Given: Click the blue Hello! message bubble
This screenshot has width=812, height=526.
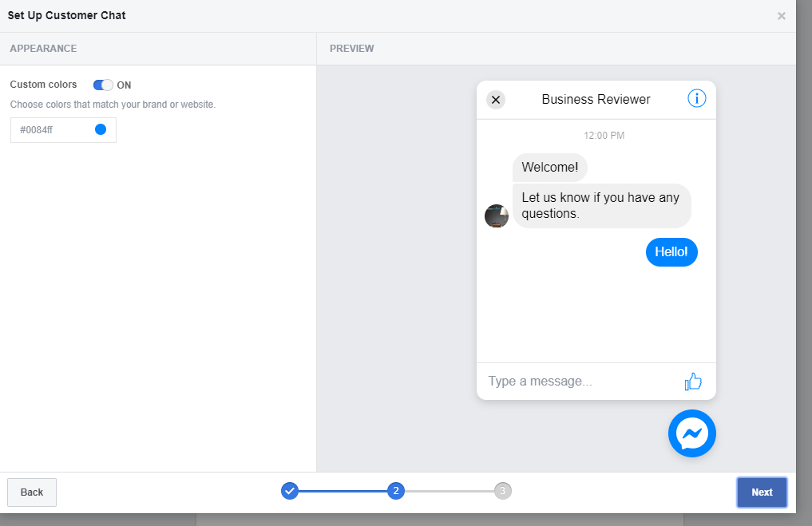Looking at the screenshot, I should pyautogui.click(x=671, y=252).
